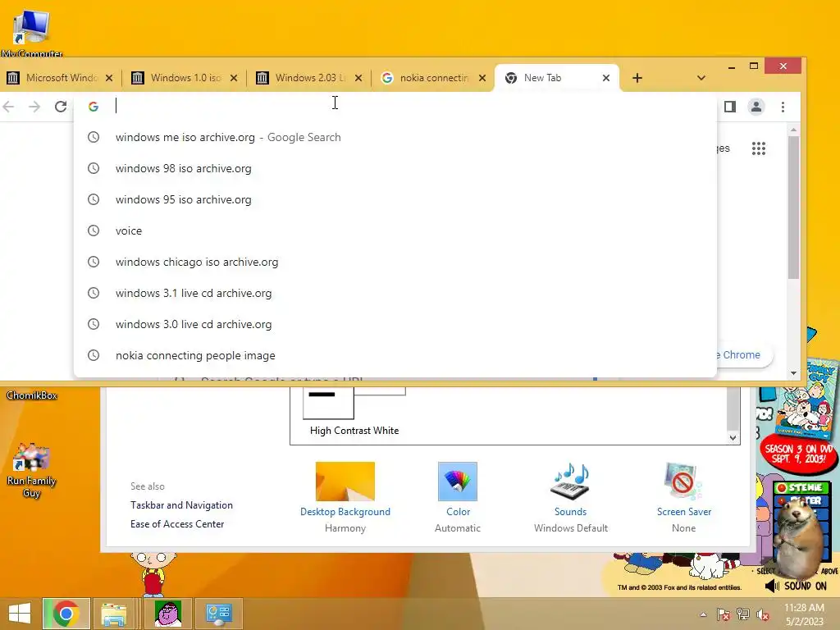
Task: Reload the page in Chrome
Action: 61,107
